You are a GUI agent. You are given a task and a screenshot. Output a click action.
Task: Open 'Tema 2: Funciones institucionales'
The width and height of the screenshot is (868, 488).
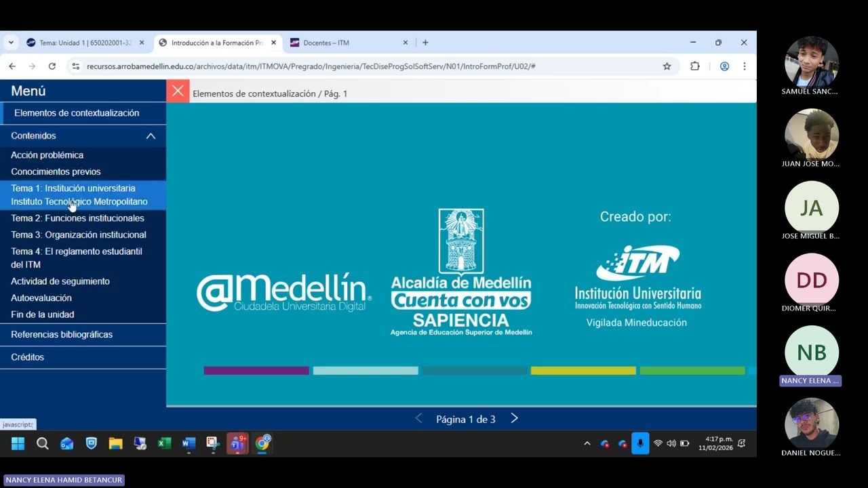pos(77,218)
